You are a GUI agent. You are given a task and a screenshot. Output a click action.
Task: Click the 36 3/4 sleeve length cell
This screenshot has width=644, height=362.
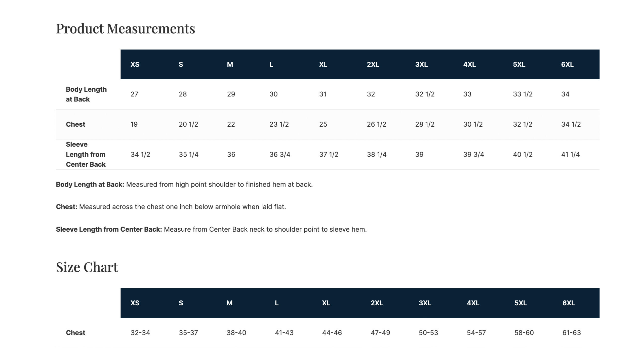(x=280, y=154)
